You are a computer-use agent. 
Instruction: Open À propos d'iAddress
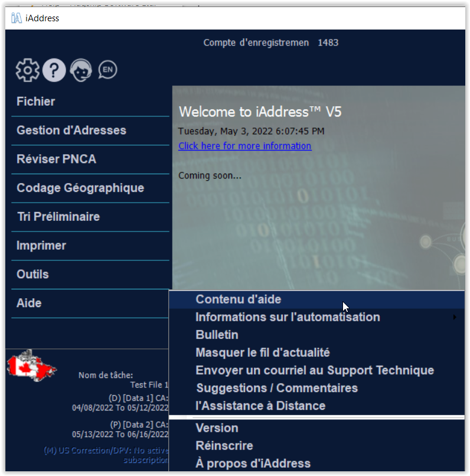coord(316,464)
